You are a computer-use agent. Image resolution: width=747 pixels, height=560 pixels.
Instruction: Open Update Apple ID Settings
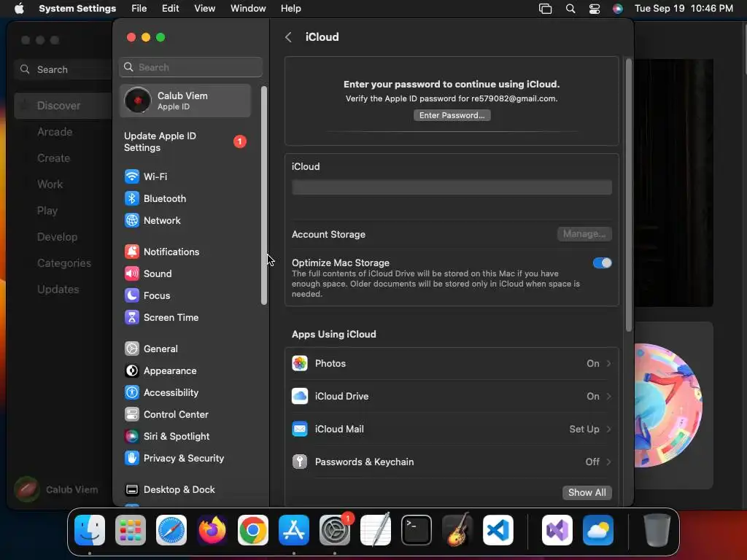(x=185, y=142)
